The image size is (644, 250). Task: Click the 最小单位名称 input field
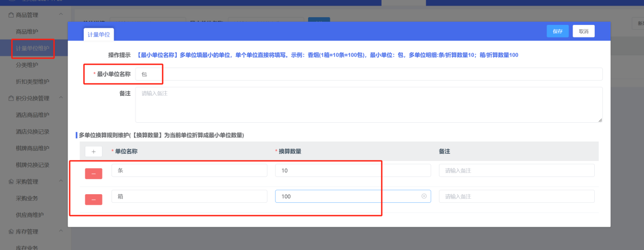(369, 74)
